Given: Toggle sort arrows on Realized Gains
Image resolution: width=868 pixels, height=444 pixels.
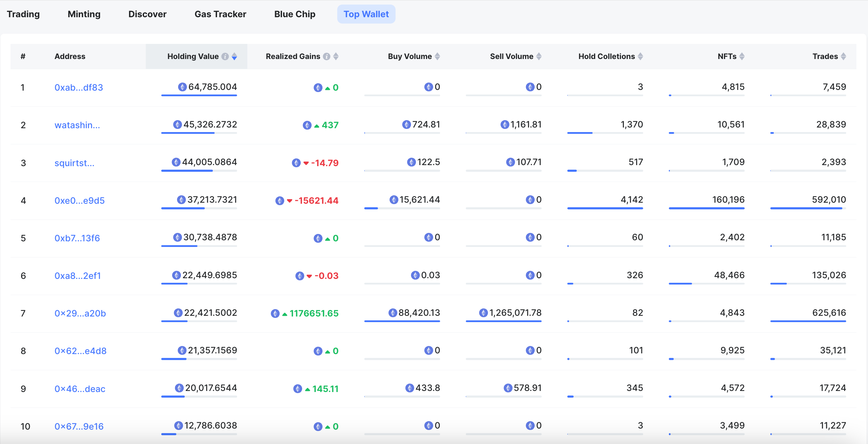Looking at the screenshot, I should (336, 57).
